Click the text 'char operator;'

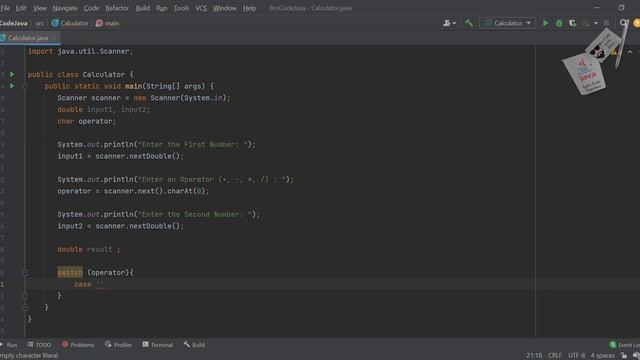87,121
